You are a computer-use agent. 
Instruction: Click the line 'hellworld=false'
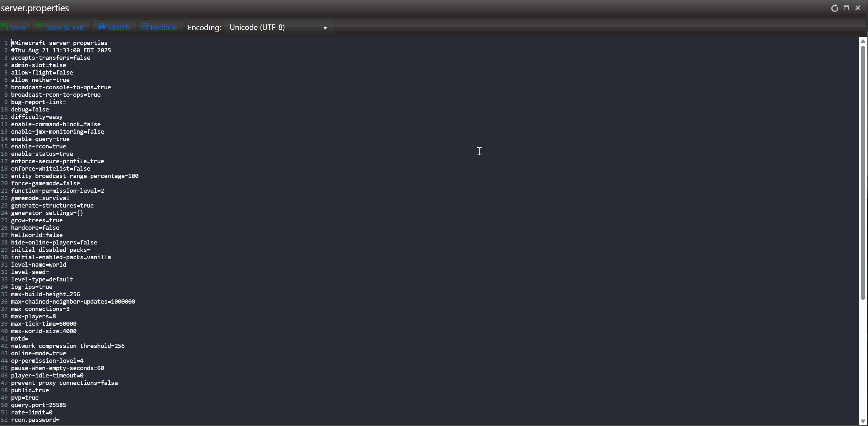[x=37, y=235]
